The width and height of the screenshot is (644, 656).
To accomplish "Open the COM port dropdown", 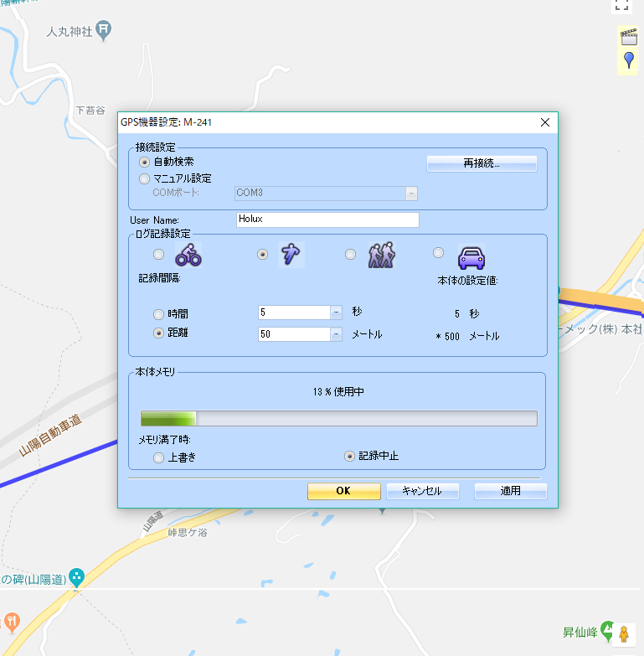I will pos(411,194).
